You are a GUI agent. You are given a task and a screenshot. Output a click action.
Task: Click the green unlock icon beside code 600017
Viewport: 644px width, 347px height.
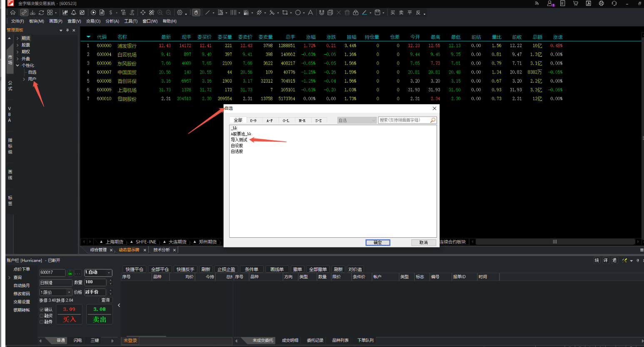click(x=70, y=273)
